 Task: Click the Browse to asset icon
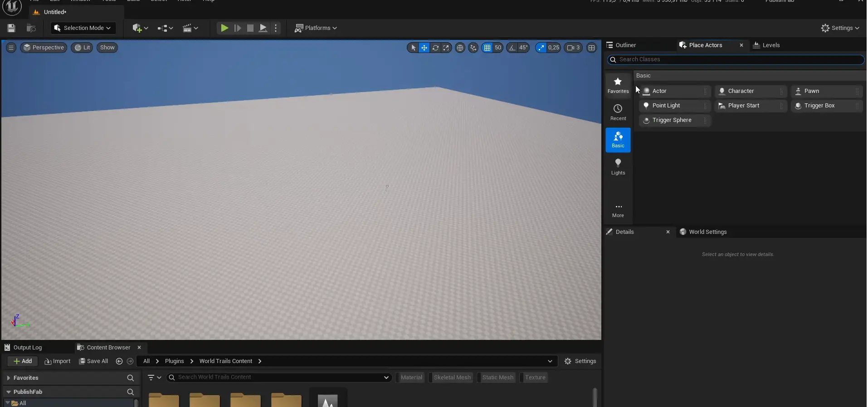[x=31, y=28]
